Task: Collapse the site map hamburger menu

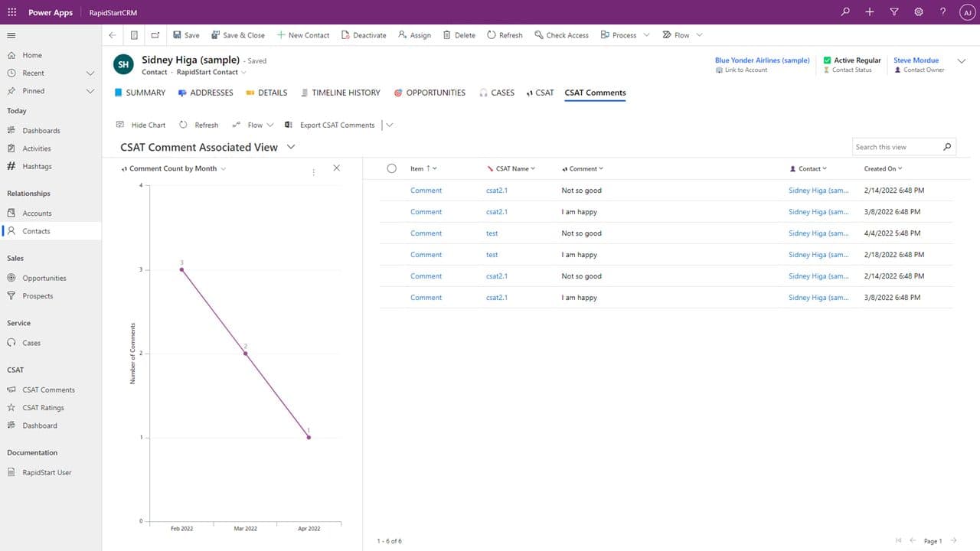Action: point(11,35)
